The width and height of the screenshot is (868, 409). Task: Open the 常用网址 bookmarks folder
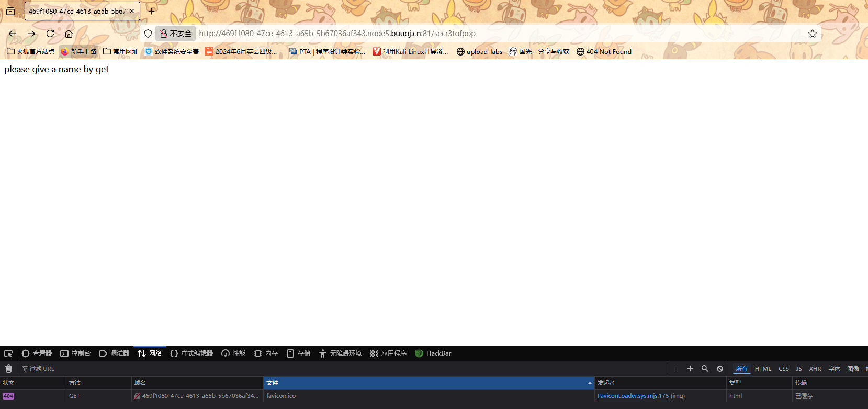[x=121, y=51]
